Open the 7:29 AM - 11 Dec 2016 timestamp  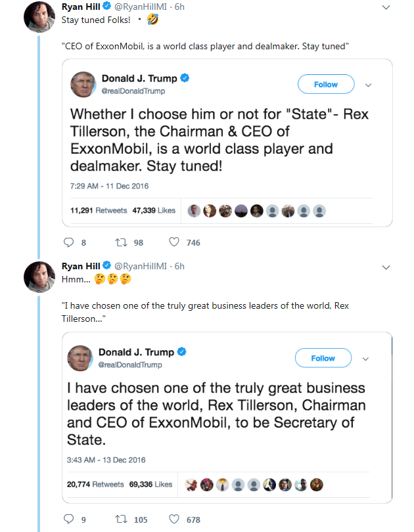point(109,186)
